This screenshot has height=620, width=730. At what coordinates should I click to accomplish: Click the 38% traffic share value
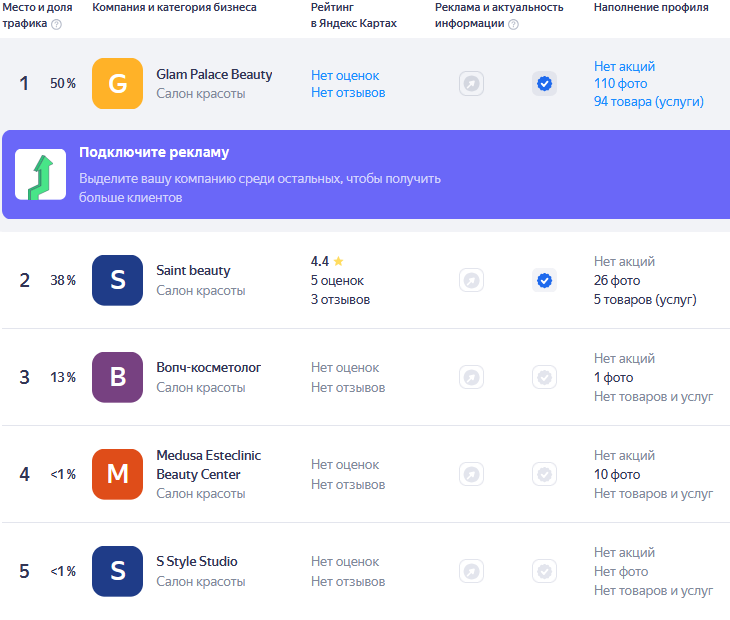(63, 280)
